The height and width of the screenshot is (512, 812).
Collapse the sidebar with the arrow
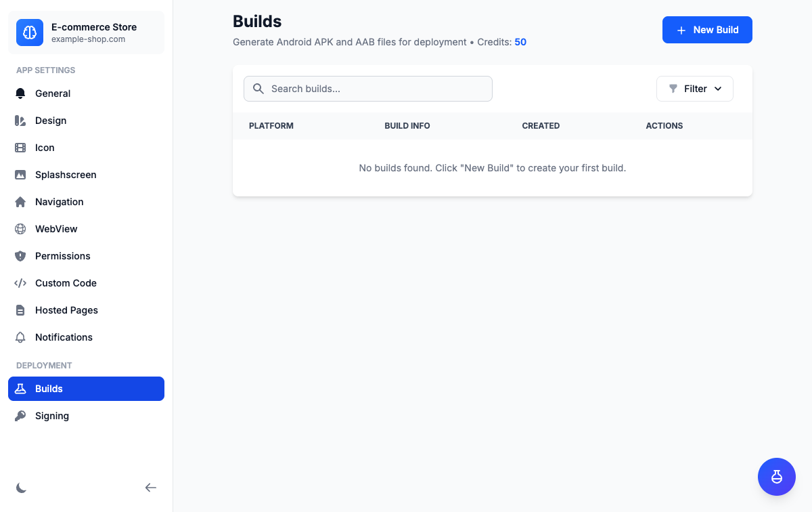(150, 488)
